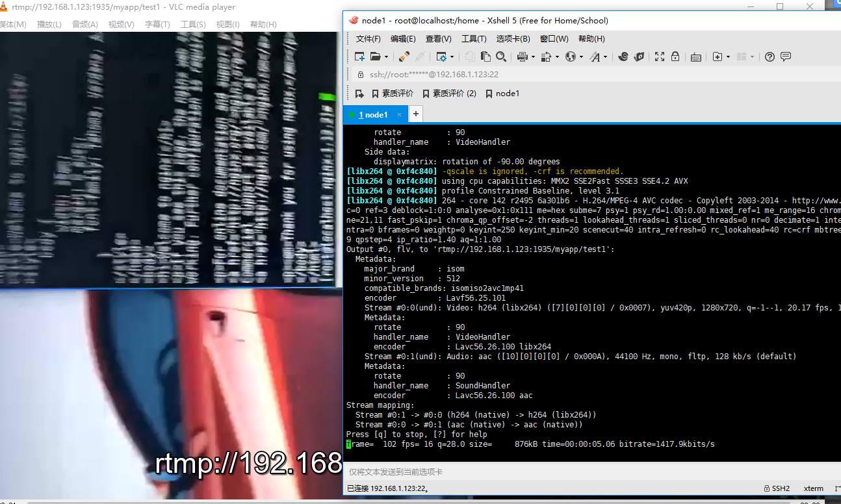Open Xshell 帮助(H) menu
Image resolution: width=841 pixels, height=504 pixels.
591,39
